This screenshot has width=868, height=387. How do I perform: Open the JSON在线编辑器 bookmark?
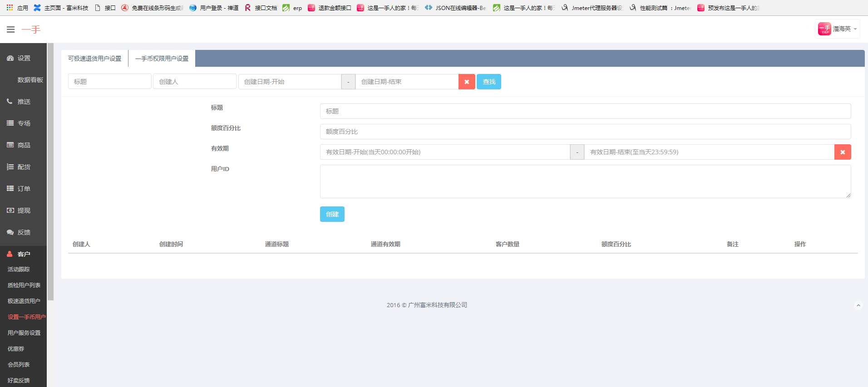pos(455,8)
